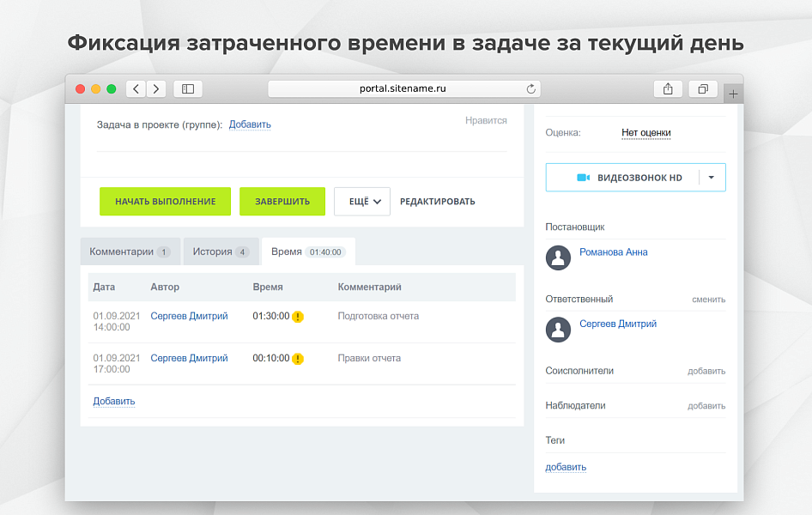Switch to the История tab
The height and width of the screenshot is (515, 812).
tap(221, 251)
